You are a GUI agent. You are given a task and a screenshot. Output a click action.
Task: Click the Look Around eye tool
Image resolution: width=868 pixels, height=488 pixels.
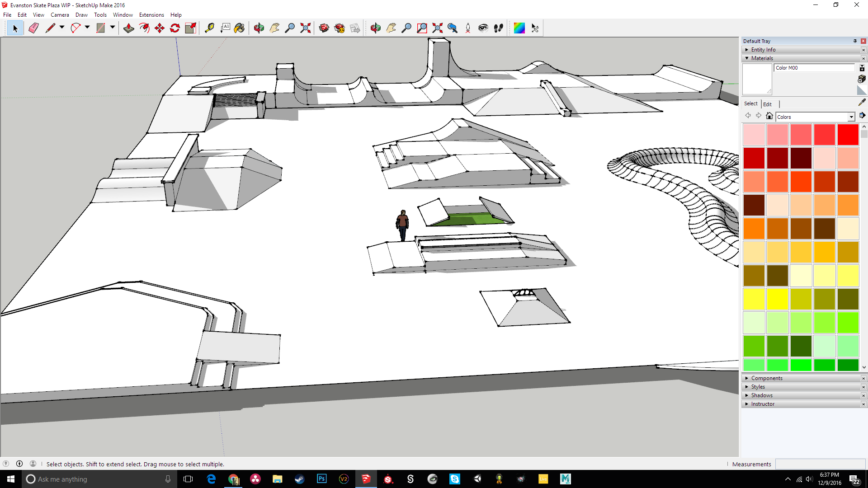483,28
